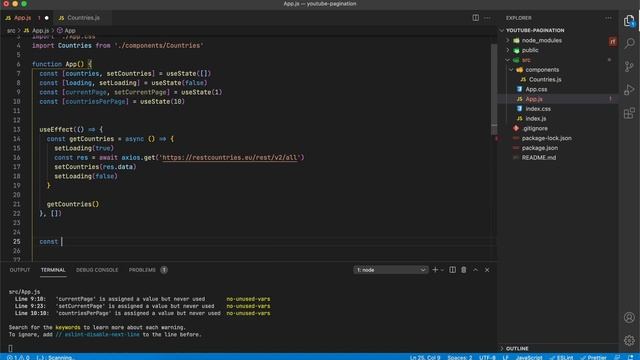Click 'LF' end-of-line selector in status bar
The image size is (640, 360).
(506, 357)
